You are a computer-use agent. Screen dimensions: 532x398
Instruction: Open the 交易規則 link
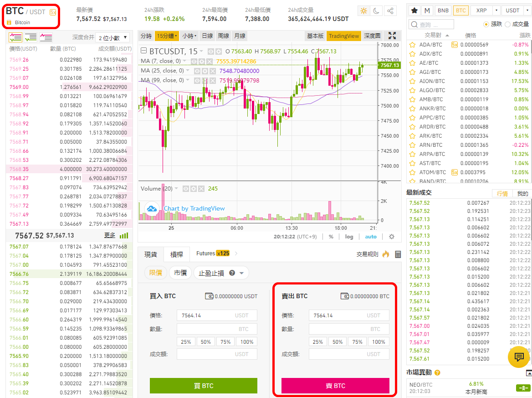click(x=368, y=254)
